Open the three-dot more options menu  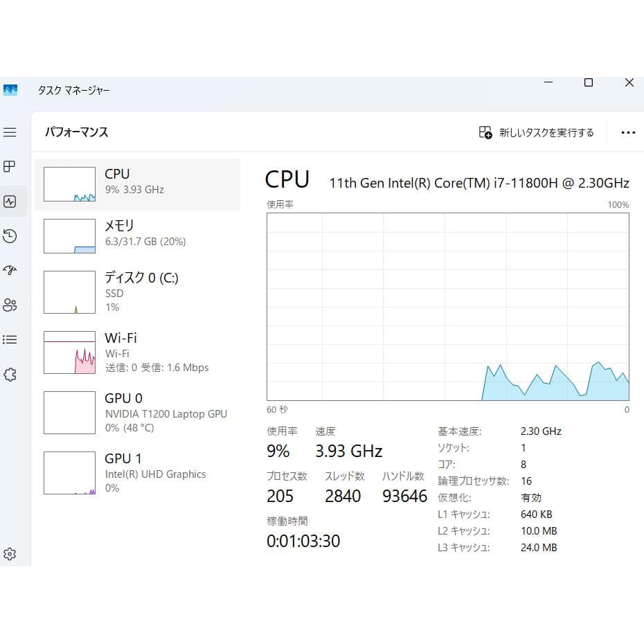pyautogui.click(x=628, y=132)
